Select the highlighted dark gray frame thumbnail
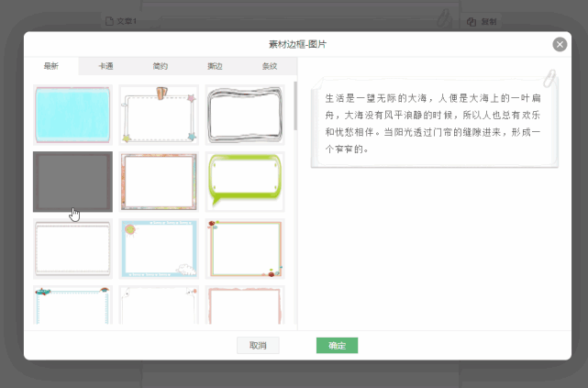Image resolution: width=588 pixels, height=388 pixels. point(72,182)
